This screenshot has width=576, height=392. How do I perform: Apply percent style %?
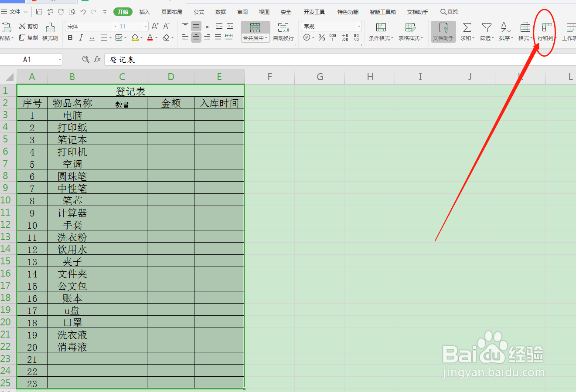tap(322, 38)
